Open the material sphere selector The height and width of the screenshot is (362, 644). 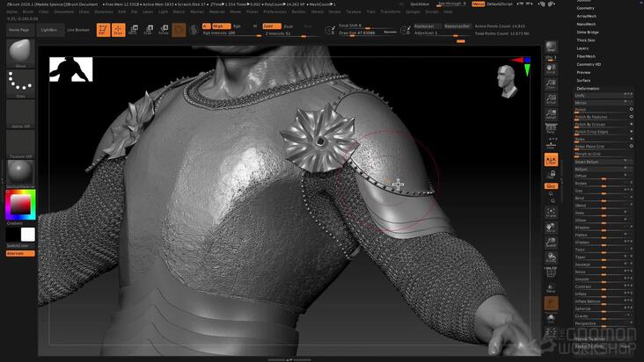(x=20, y=173)
